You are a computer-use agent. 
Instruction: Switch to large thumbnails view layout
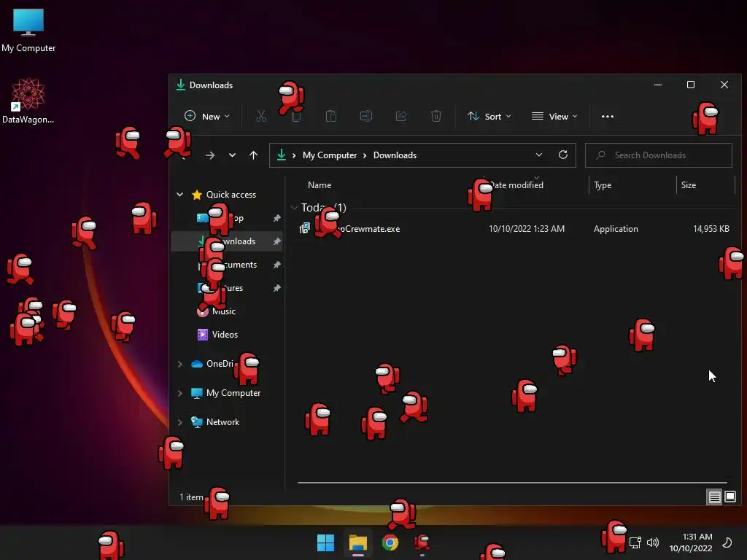729,497
